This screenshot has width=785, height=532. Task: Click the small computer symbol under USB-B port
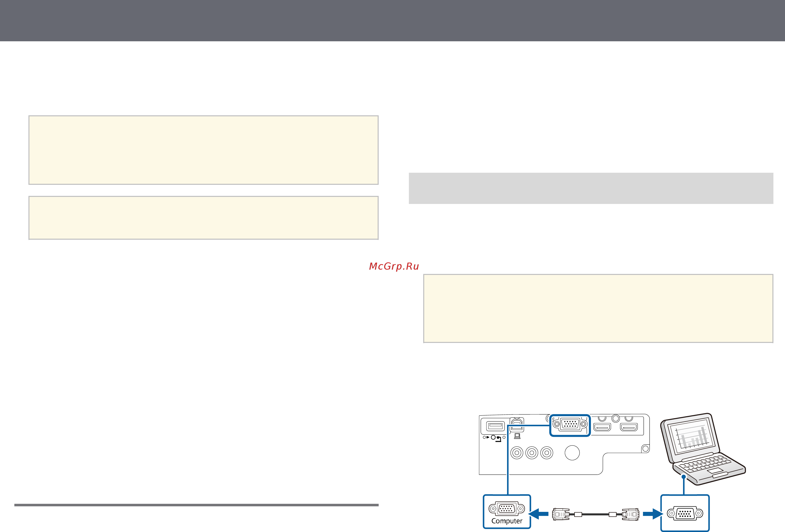[517, 436]
